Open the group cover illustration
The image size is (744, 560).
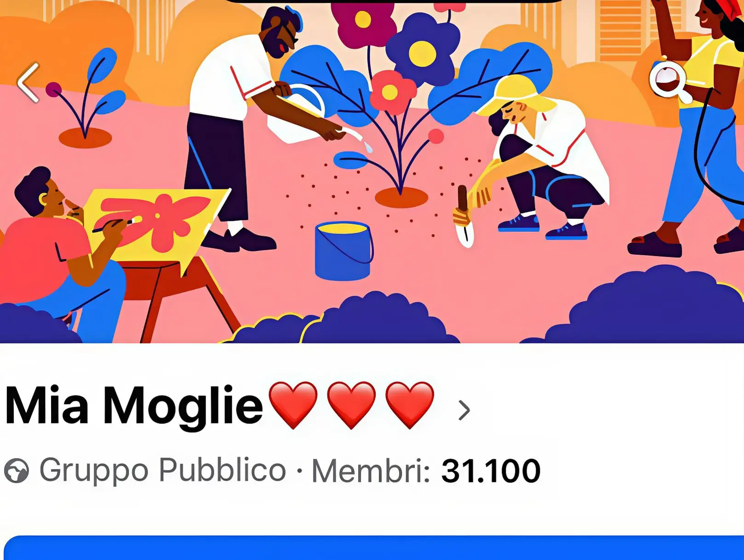(x=372, y=171)
